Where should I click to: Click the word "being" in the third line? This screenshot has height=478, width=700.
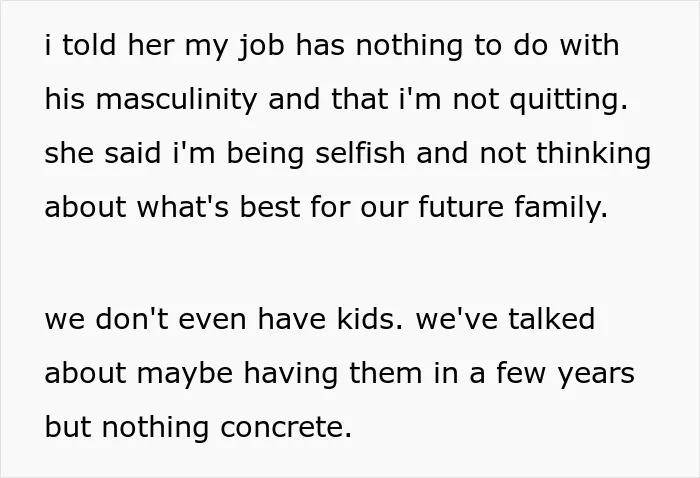click(265, 153)
